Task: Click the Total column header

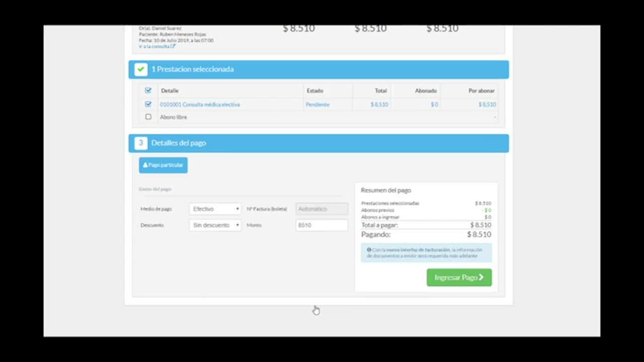Action: coord(381,91)
